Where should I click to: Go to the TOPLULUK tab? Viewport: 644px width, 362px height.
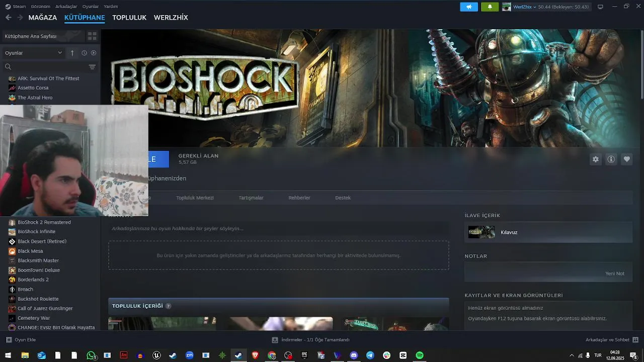click(129, 18)
